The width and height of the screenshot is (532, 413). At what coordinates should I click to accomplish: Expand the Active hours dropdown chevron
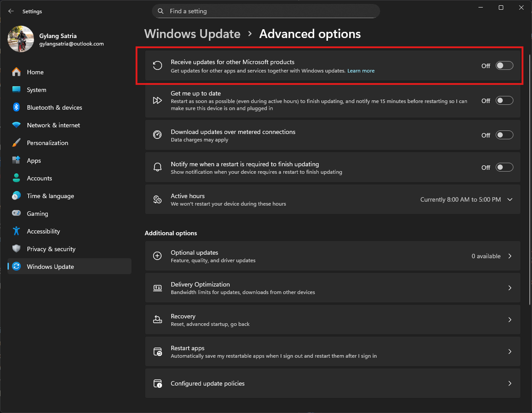510,200
